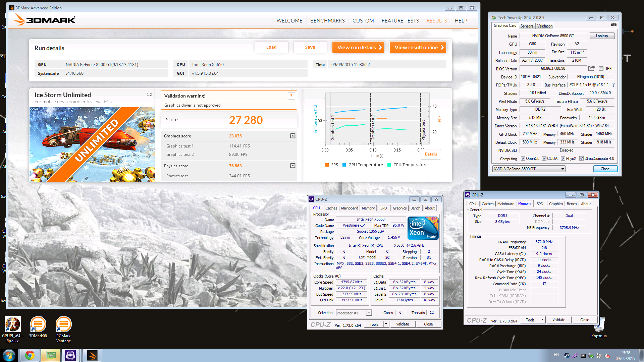644x362 pixels.
Task: Open the PCMark Vantage desktop shortcut
Action: (x=63, y=330)
